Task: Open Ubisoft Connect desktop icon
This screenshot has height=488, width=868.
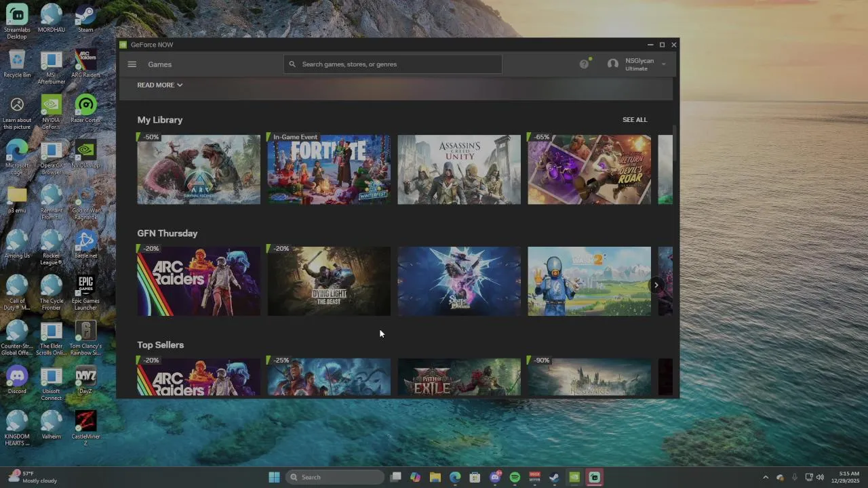Action: point(52,384)
